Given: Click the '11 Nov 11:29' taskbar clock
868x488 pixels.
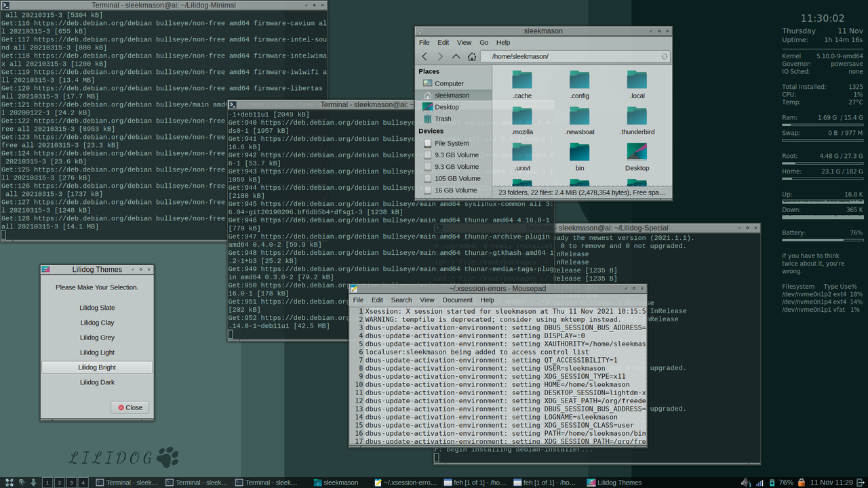Looking at the screenshot, I should point(831,483).
